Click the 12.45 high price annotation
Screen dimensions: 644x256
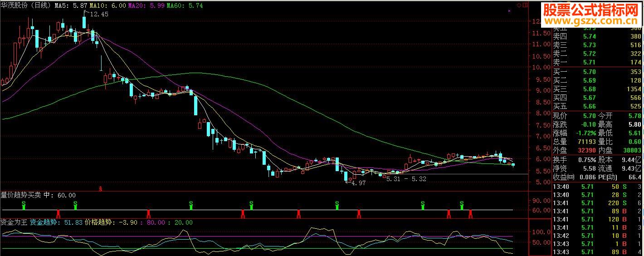click(99, 15)
